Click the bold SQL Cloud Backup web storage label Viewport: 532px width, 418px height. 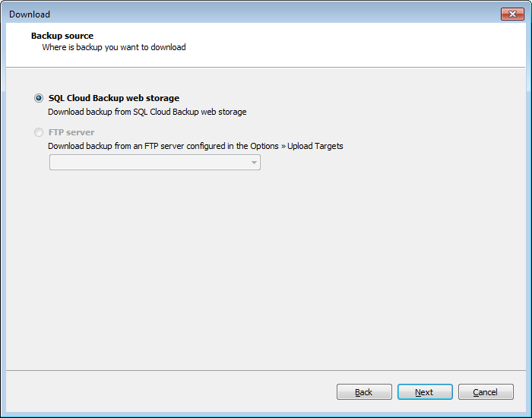(114, 98)
